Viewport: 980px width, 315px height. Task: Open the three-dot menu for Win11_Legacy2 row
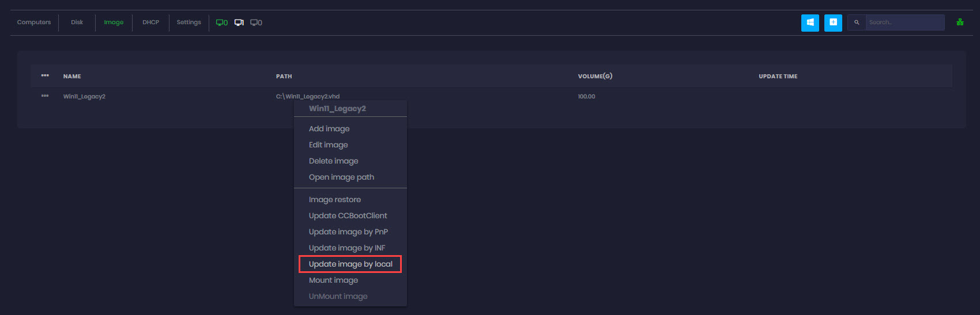tap(45, 96)
